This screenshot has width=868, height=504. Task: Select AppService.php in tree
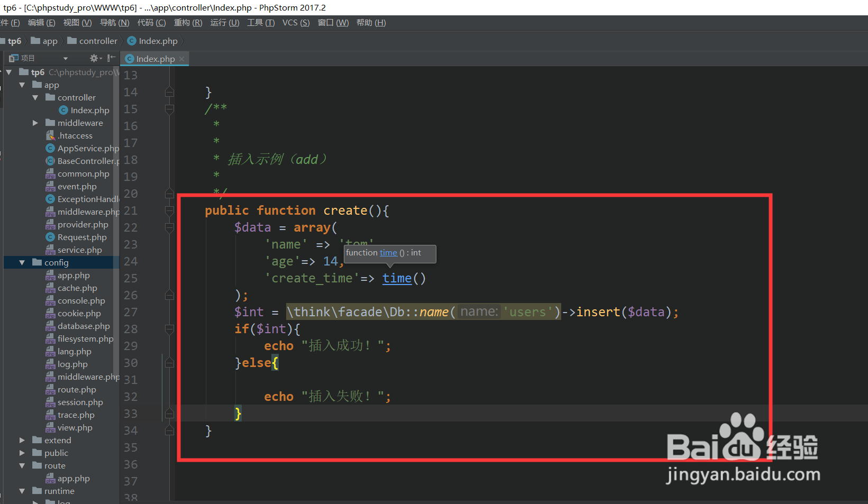tap(83, 148)
